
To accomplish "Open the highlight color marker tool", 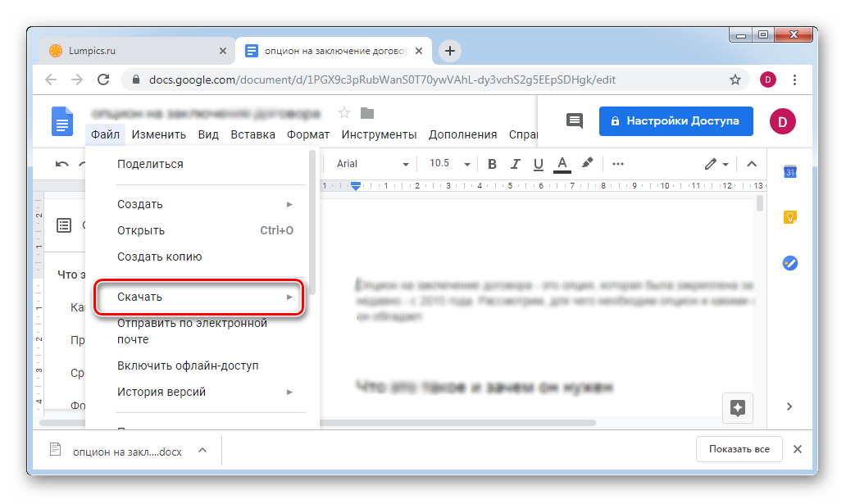I will [x=587, y=164].
